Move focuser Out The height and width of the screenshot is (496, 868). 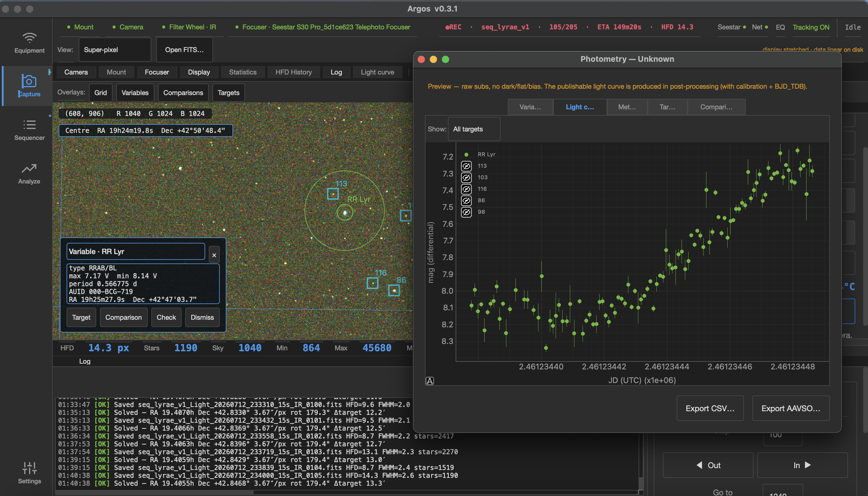708,465
